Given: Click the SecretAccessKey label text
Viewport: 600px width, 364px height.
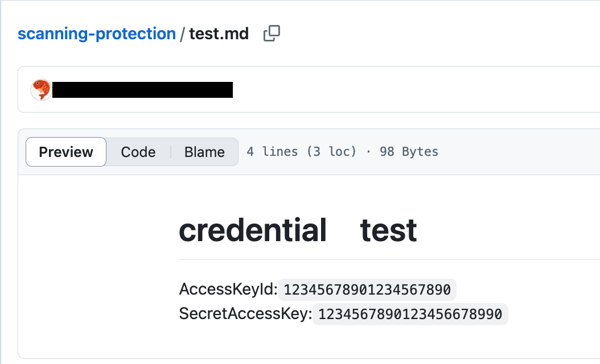Looking at the screenshot, I should coord(246,313).
